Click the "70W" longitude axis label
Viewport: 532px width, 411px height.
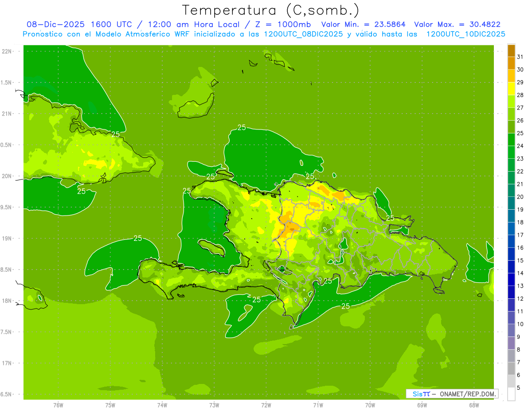pyautogui.click(x=370, y=405)
